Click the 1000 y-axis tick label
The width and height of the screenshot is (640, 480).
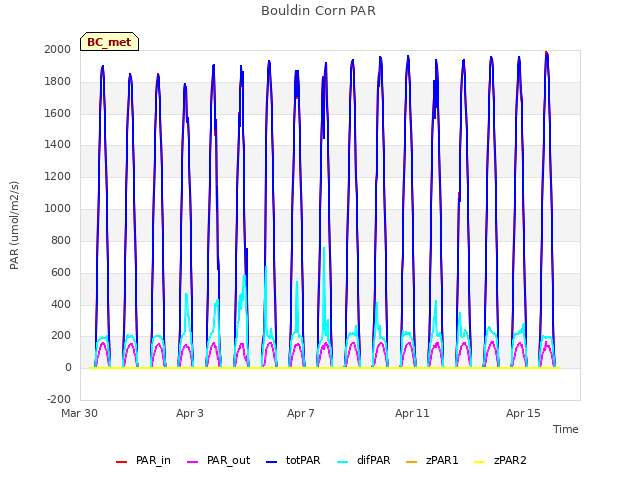(58, 208)
